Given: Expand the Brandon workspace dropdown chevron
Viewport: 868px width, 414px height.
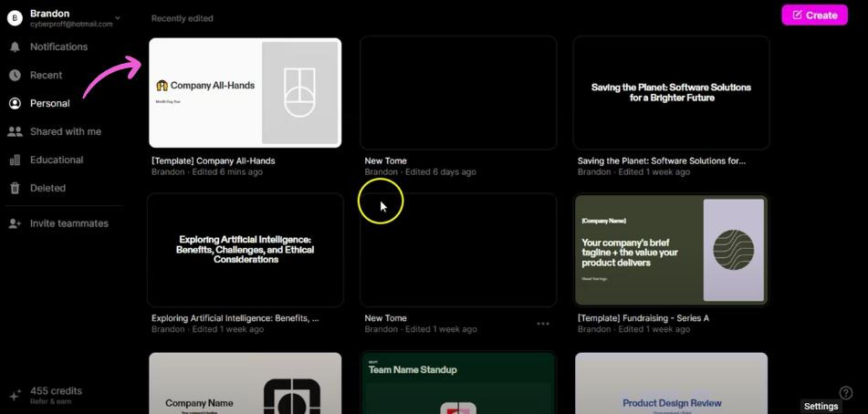Looking at the screenshot, I should click(x=118, y=18).
